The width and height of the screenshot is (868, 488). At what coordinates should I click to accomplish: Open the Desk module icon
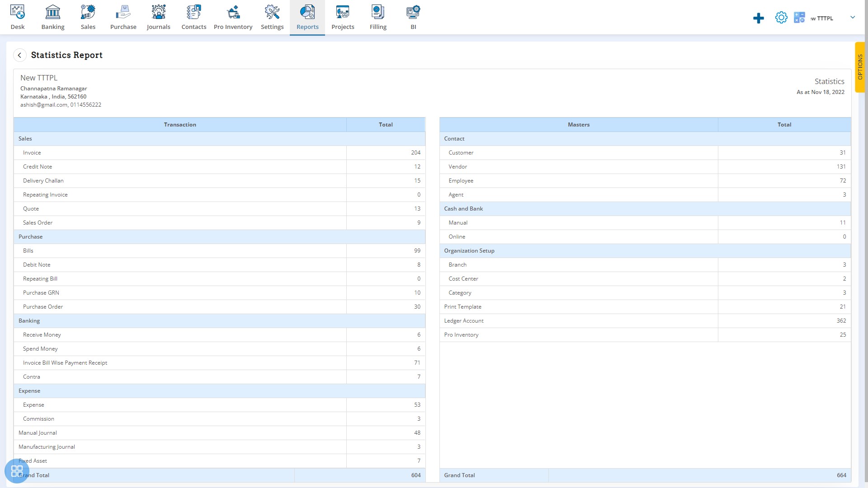click(x=18, y=12)
